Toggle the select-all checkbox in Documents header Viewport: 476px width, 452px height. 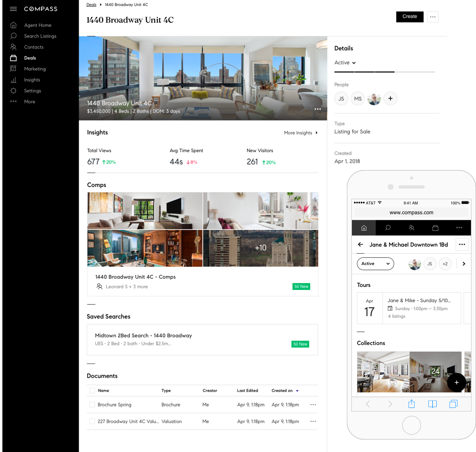pyautogui.click(x=92, y=390)
